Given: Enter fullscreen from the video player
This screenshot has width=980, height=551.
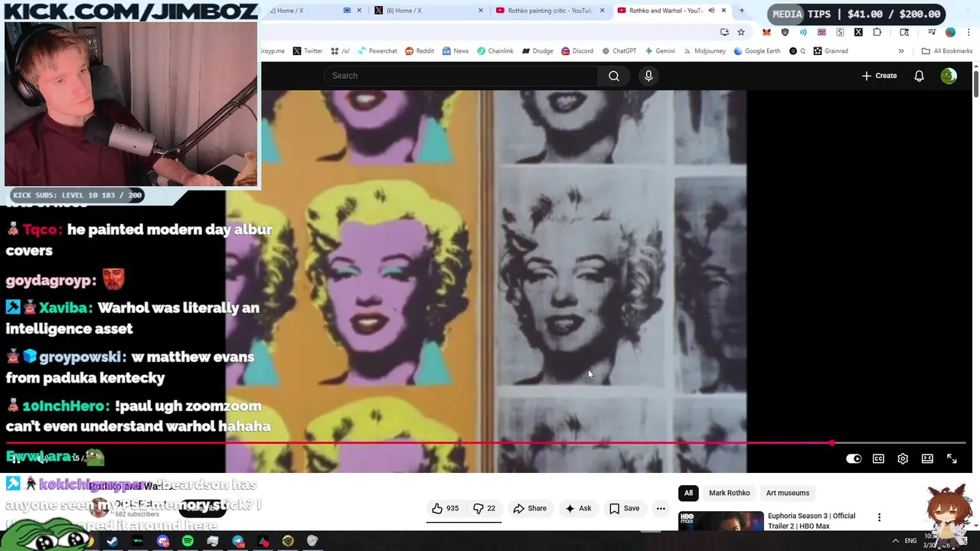Looking at the screenshot, I should coord(952,458).
